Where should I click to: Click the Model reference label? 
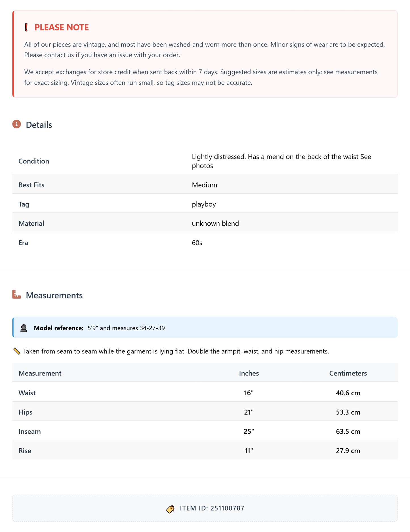tap(59, 328)
